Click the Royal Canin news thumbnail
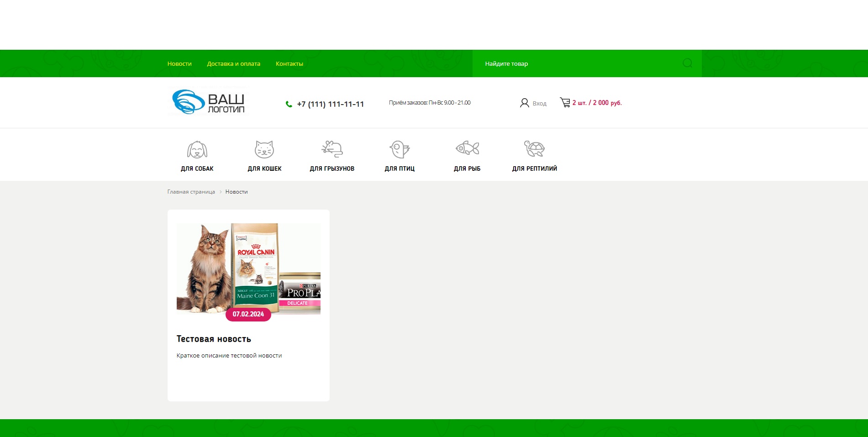 pos(248,269)
